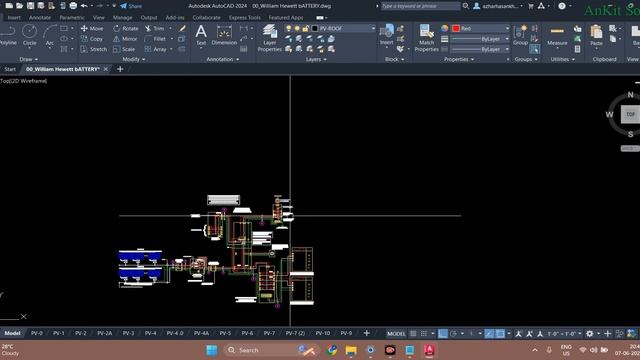This screenshot has height=360, width=640.
Task: Open Layer Properties manager
Action: [269, 38]
